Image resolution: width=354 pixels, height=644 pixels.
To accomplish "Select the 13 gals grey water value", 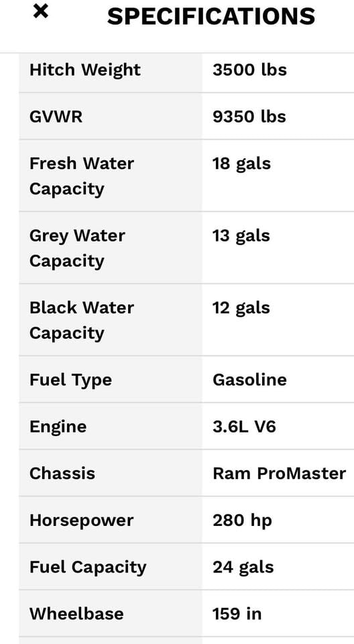I will click(241, 235).
